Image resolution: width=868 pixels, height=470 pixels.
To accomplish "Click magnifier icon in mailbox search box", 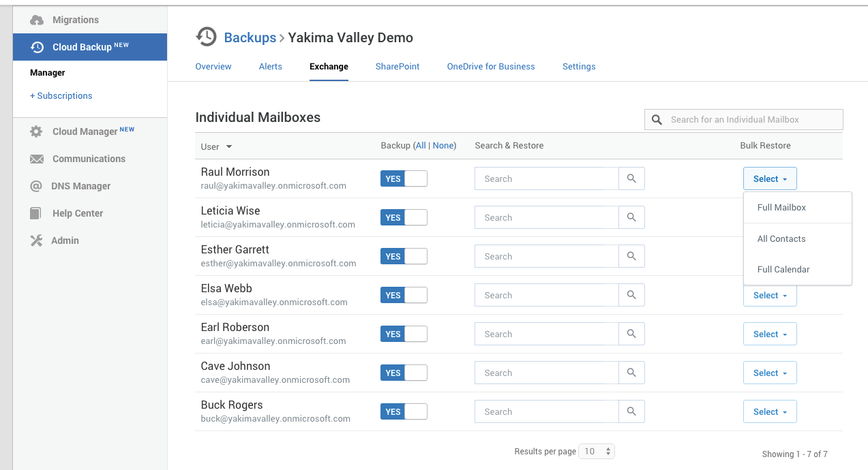I will click(x=657, y=120).
